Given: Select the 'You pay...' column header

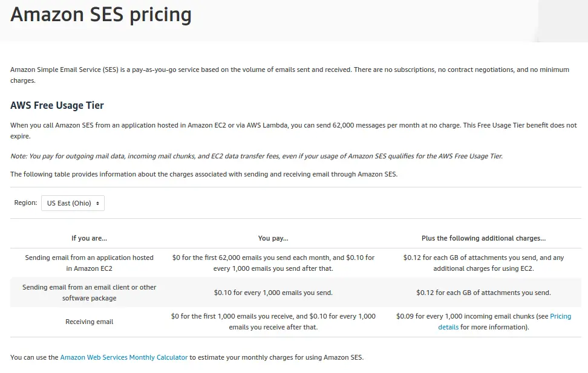Looking at the screenshot, I should pyautogui.click(x=273, y=238).
